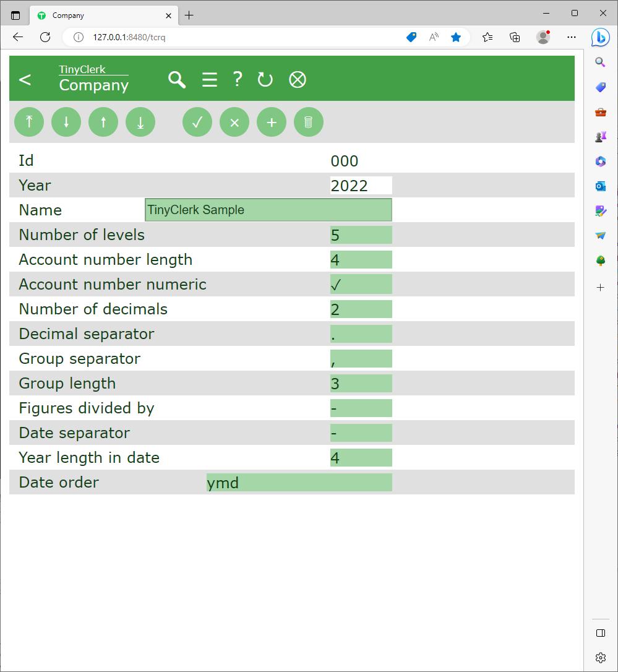
Task: Click the Name field TinyClerk Sample
Action: [x=268, y=210]
